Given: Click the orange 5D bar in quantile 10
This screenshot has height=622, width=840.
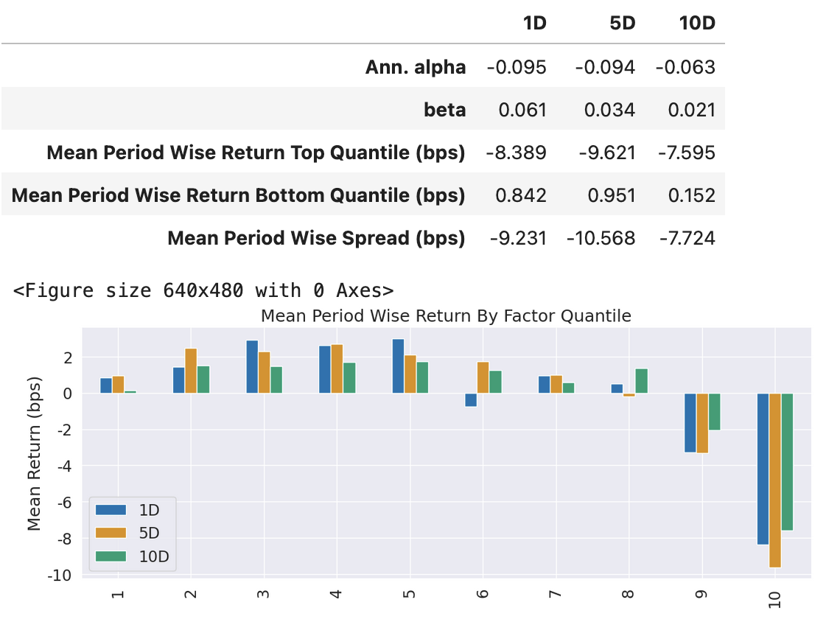Looking at the screenshot, I should pyautogui.click(x=775, y=480).
